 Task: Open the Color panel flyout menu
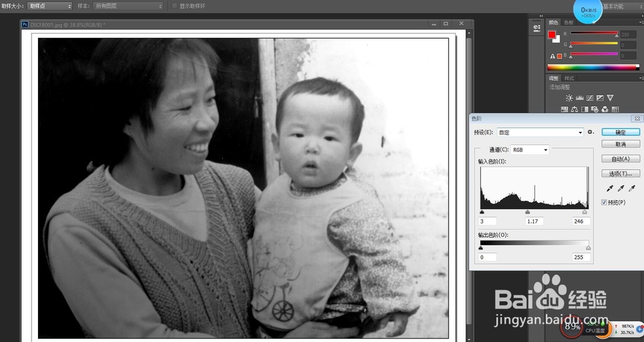(x=641, y=22)
